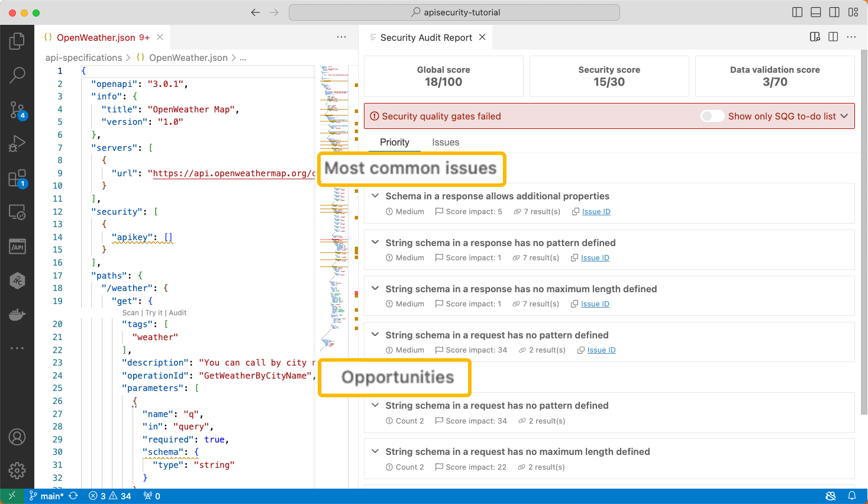The image size is (868, 504).
Task: Open Source Control view with 4 badge
Action: coord(17,109)
